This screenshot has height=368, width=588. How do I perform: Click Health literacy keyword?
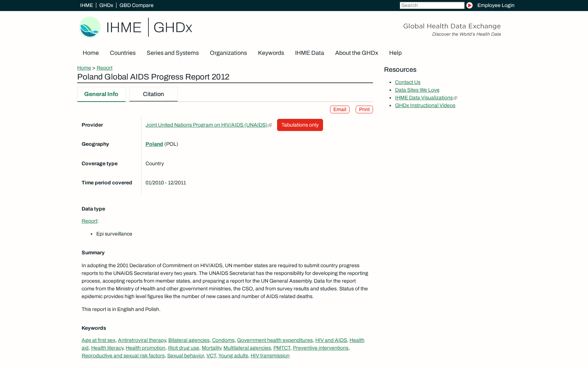pos(107,348)
